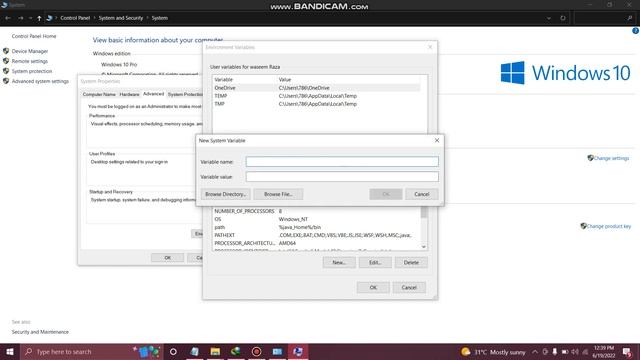The image size is (640, 360).
Task: Show hidden system tray icons
Action: tap(535, 352)
